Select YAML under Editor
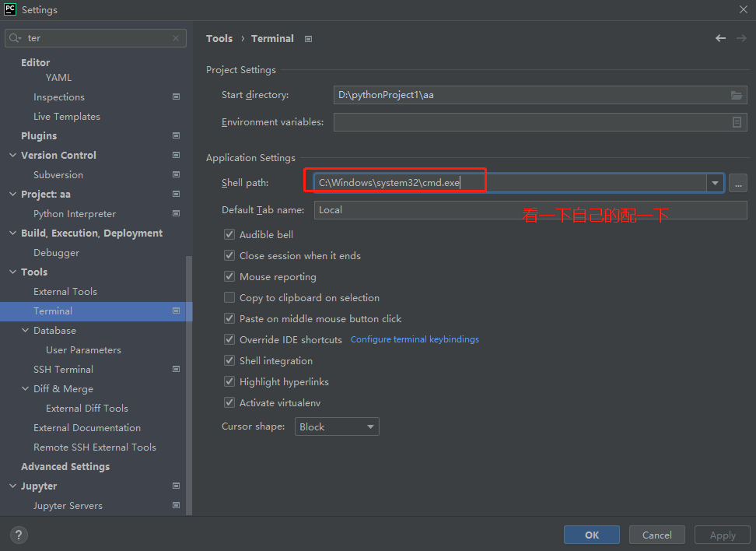This screenshot has height=551, width=756. click(58, 77)
